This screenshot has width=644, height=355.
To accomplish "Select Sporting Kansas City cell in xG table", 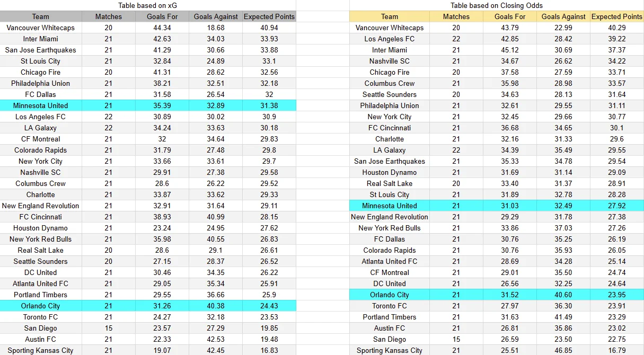I will (41, 350).
